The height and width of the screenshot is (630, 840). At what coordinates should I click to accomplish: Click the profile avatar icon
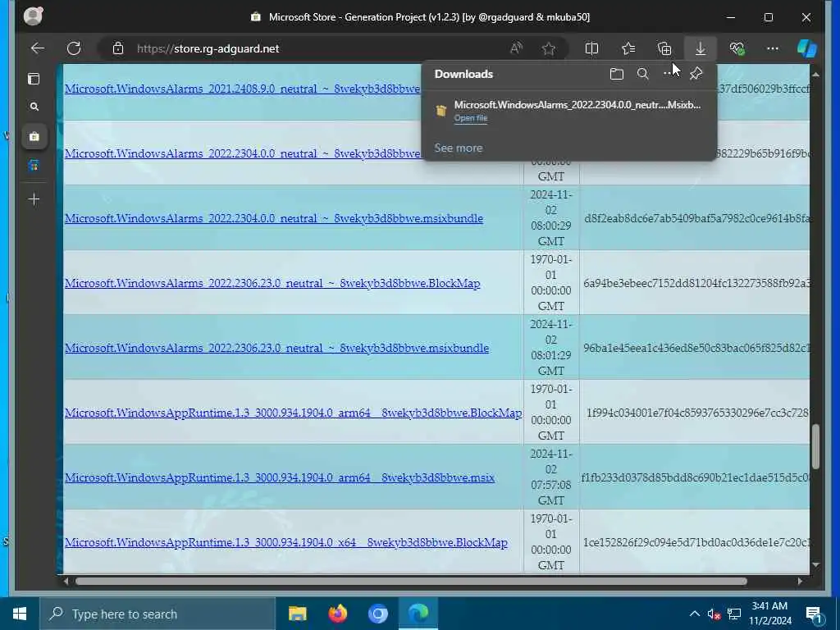[33, 16]
